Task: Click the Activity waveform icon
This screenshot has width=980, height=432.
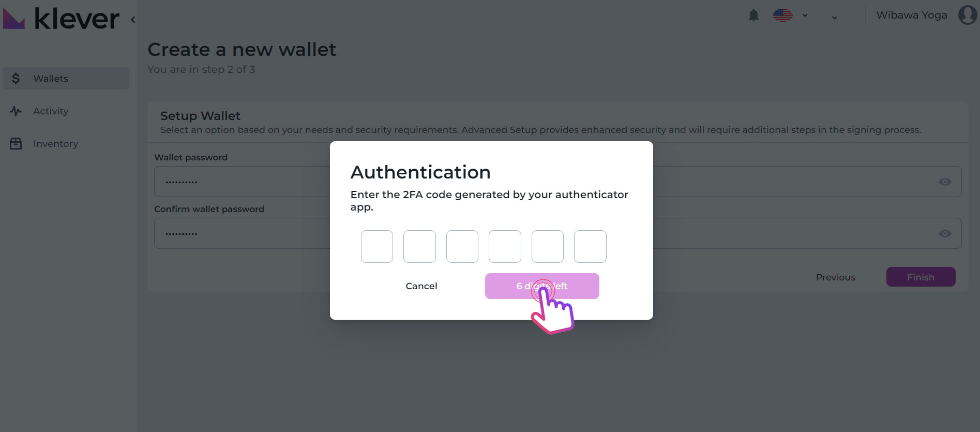Action: point(16,111)
